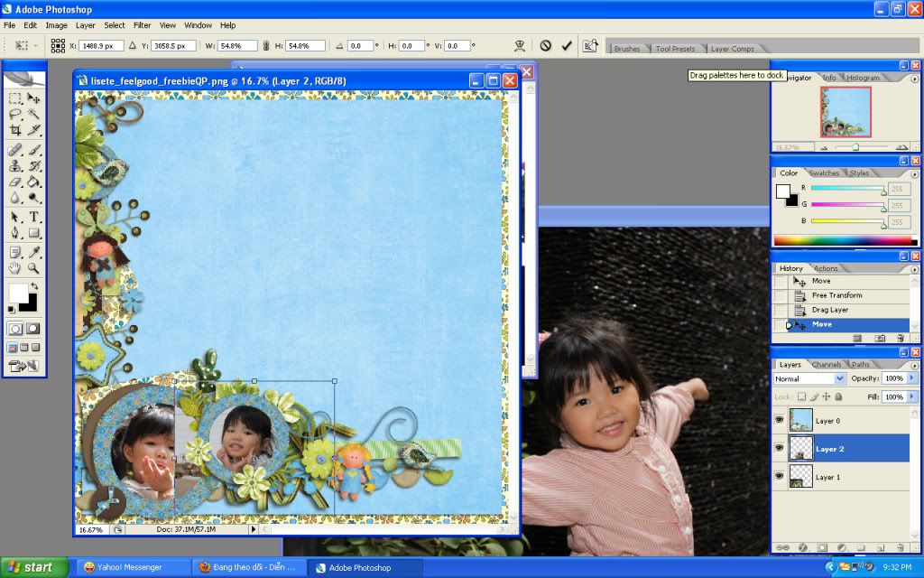Image resolution: width=924 pixels, height=578 pixels.
Task: Open the Filter menu
Action: 142,25
